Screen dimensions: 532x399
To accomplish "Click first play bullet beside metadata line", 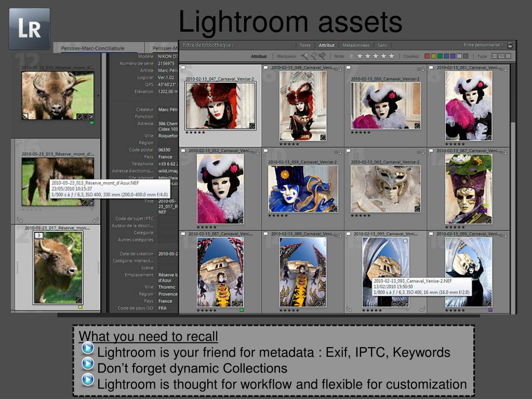I will coord(87,348).
